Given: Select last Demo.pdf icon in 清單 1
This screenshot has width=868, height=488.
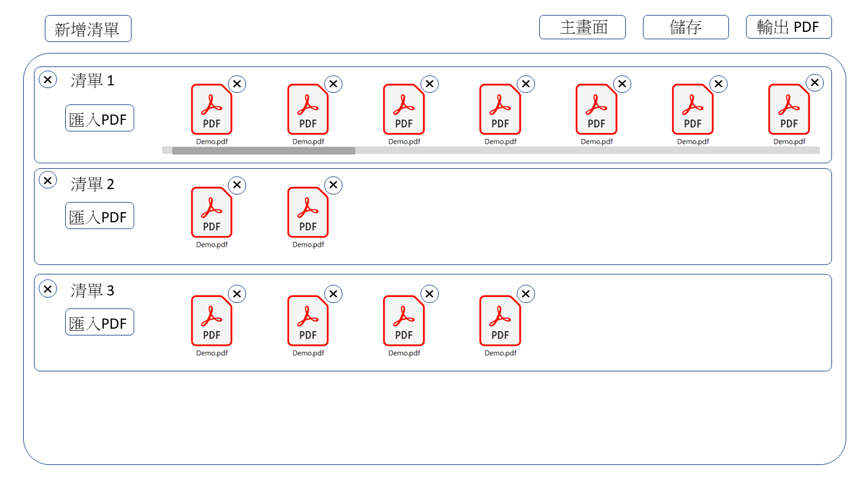Looking at the screenshot, I should pyautogui.click(x=789, y=110).
